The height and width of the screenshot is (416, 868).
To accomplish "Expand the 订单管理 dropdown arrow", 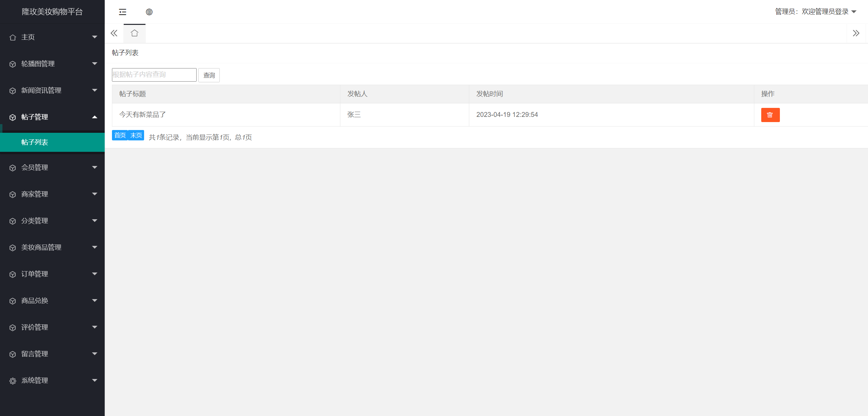I will (94, 274).
